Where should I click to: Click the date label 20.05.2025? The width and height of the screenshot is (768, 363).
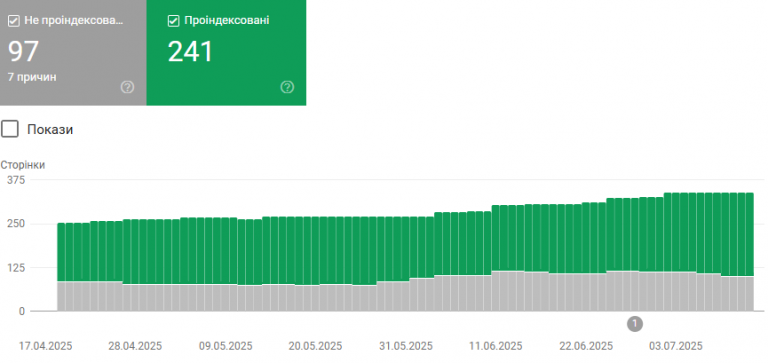point(315,346)
